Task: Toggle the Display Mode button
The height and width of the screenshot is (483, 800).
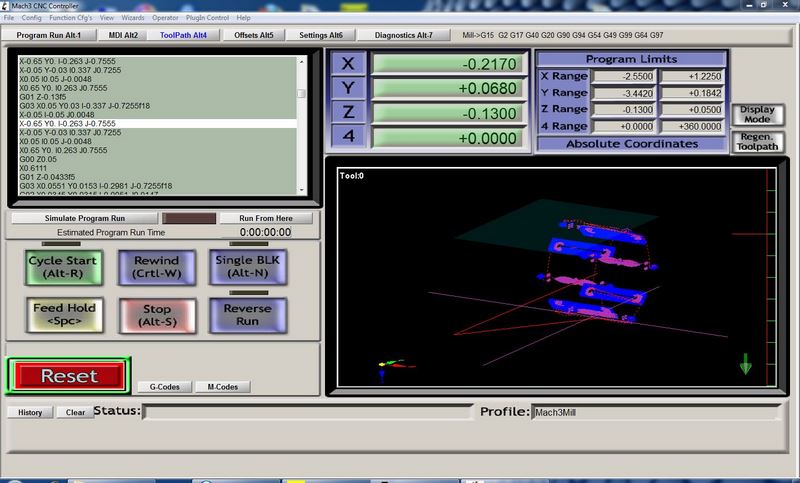Action: pyautogui.click(x=757, y=114)
